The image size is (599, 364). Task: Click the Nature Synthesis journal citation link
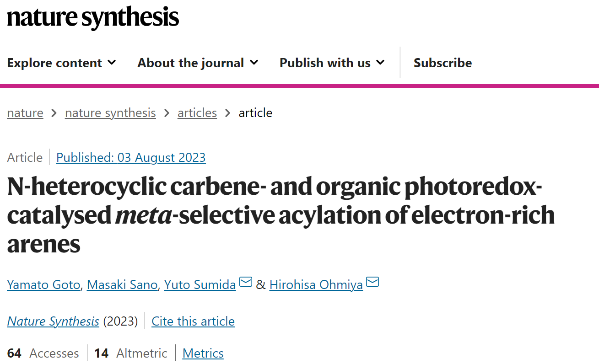coord(53,321)
